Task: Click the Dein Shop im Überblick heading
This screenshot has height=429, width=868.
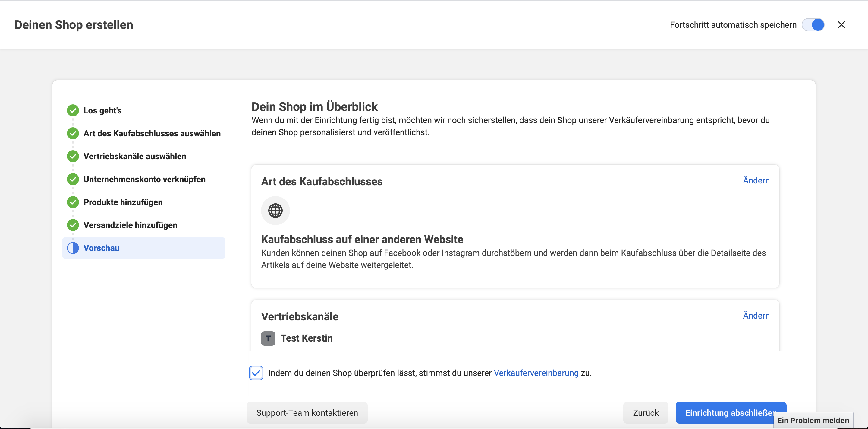Action: pyautogui.click(x=314, y=106)
